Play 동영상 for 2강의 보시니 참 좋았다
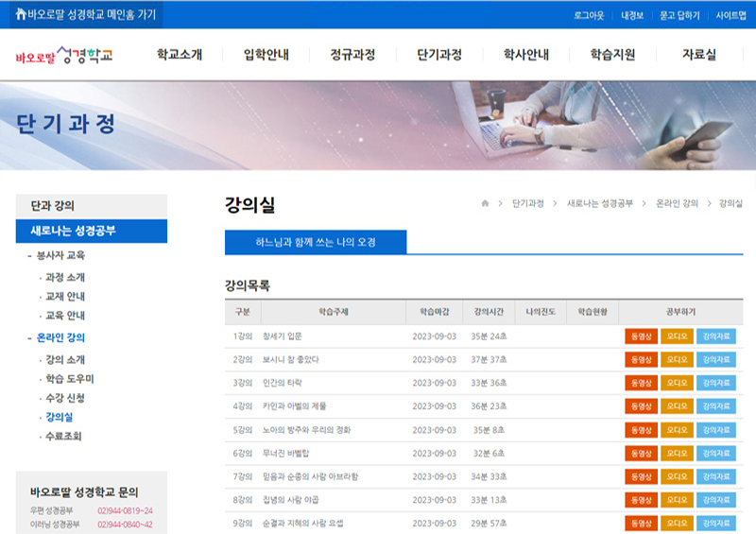The width and height of the screenshot is (756, 534). point(642,359)
